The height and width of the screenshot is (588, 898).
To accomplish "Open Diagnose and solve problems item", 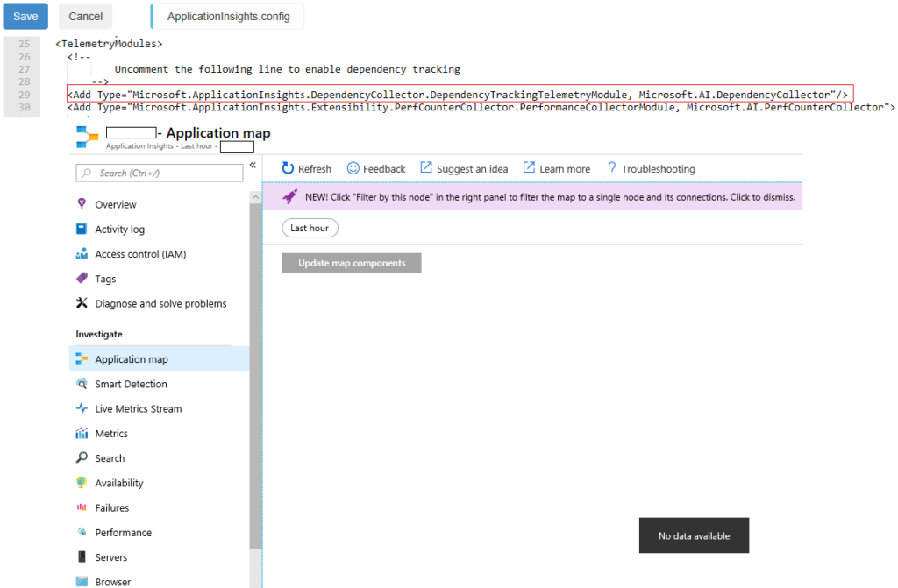I will [160, 303].
